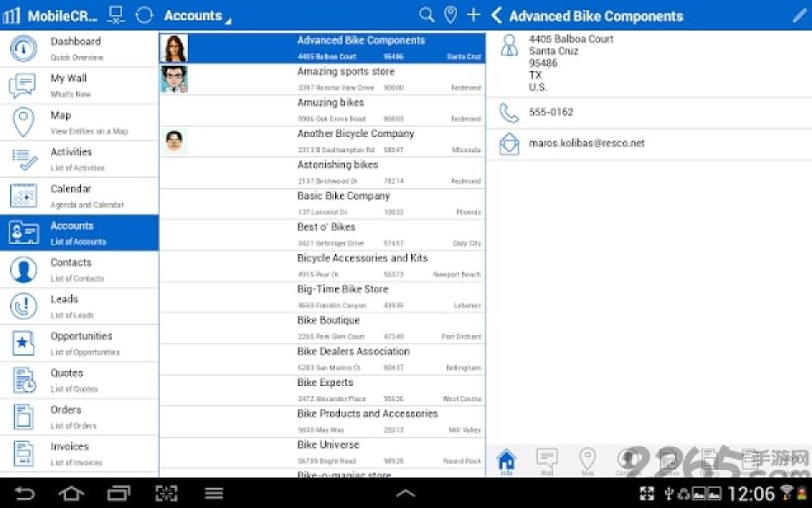Open My Wall speech-bubble icon
This screenshot has width=812, height=508.
click(x=23, y=86)
